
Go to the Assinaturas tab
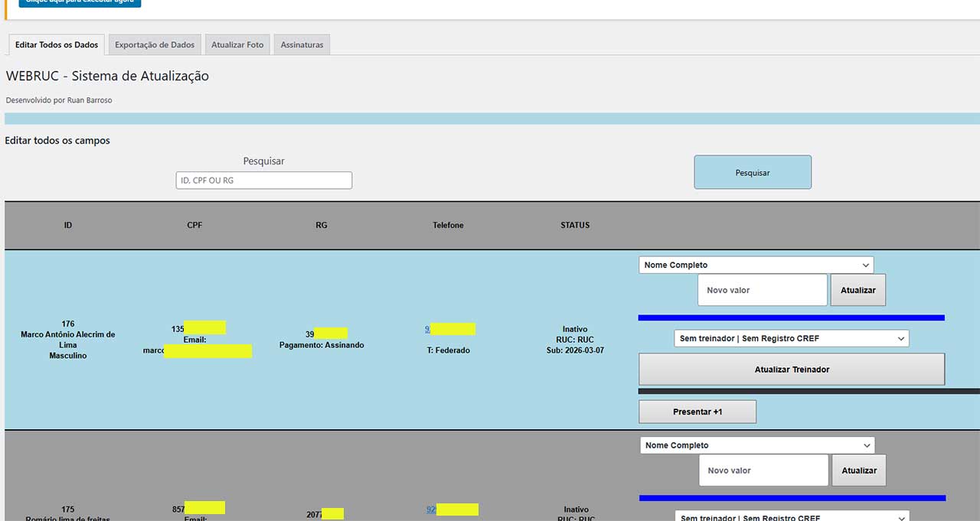[302, 44]
